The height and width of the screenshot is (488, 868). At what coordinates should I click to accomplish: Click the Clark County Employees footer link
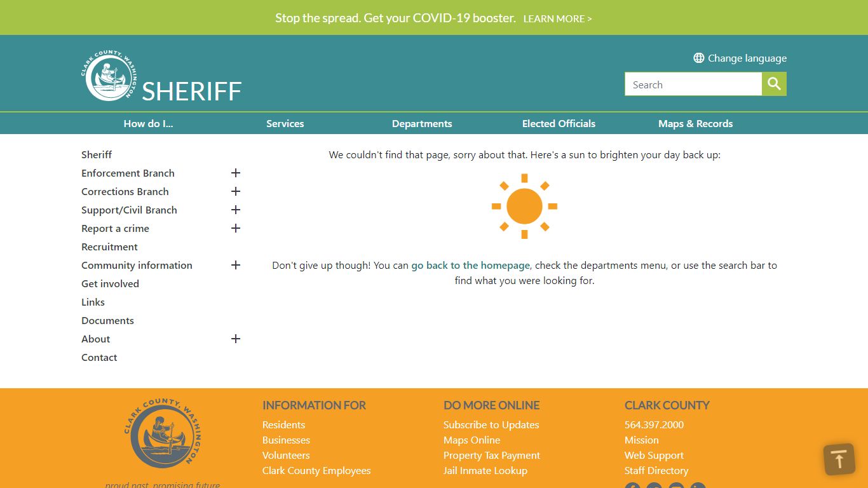coord(316,470)
